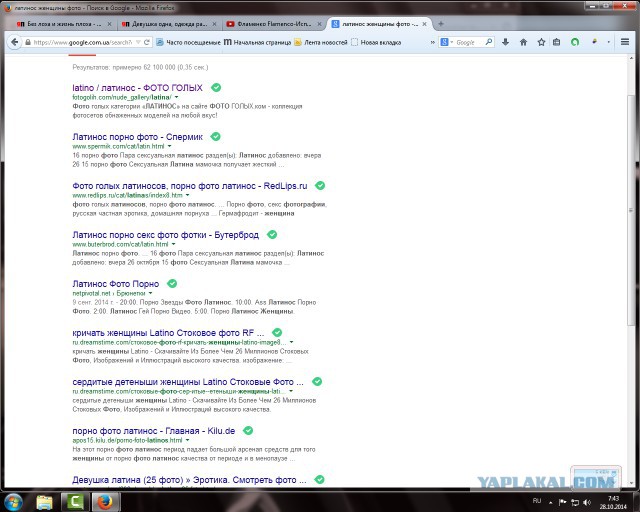Click the RU language indicator in taskbar
Screen dimensions: 640x512
pyautogui.click(x=537, y=501)
